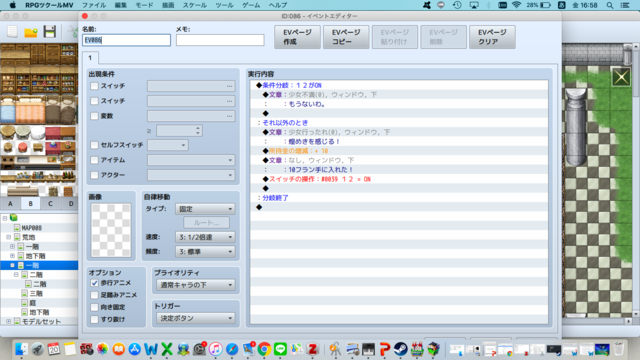
Task: Open Safari in the dock
Action: click(x=232, y=349)
